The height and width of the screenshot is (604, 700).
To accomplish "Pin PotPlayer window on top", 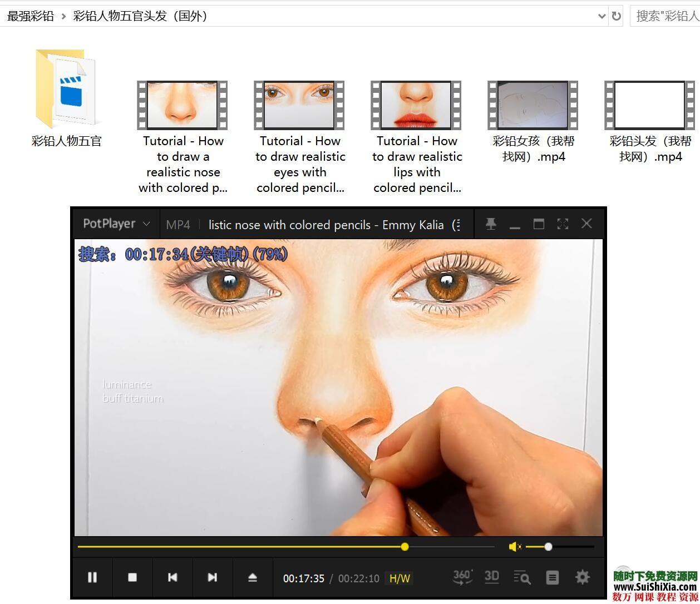I will (491, 224).
